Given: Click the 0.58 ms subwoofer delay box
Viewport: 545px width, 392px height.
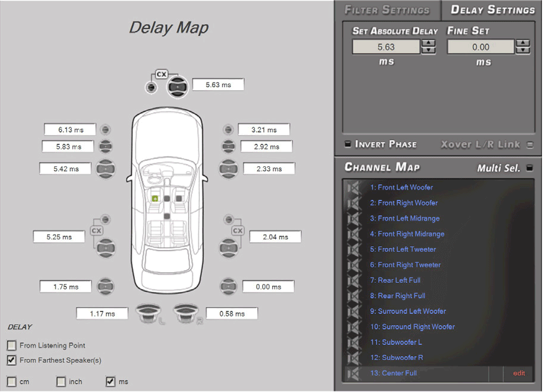Looking at the screenshot, I should tap(232, 313).
